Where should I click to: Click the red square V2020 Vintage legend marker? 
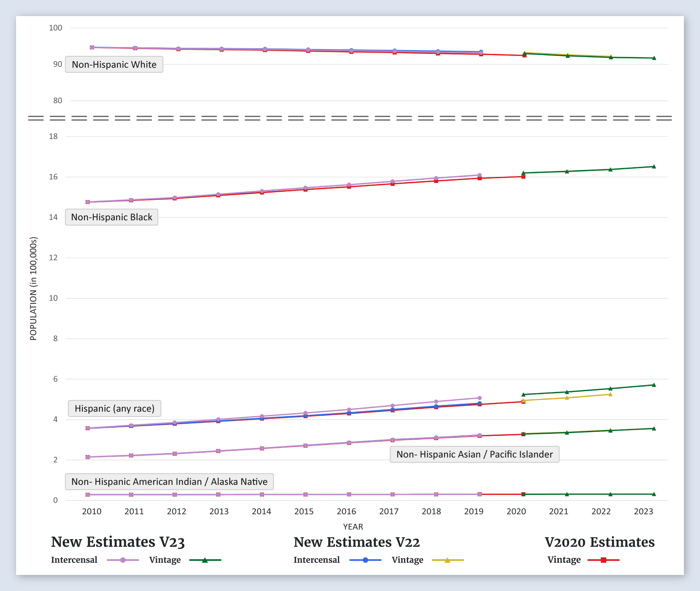603,560
